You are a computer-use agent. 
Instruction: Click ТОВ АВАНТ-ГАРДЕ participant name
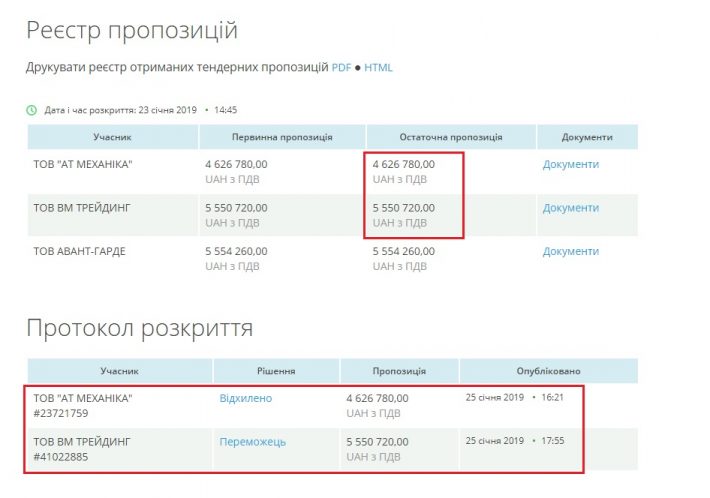coord(79,251)
